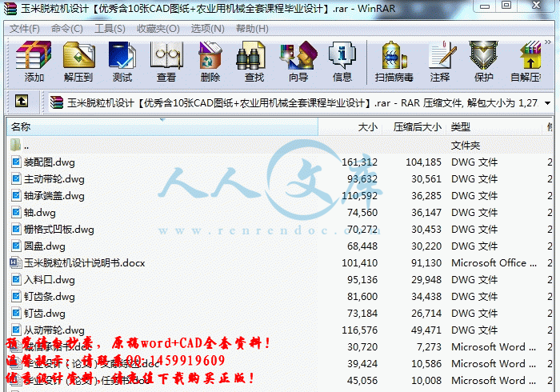Select file 装配图.dwg
The width and height of the screenshot is (560, 392).
pos(280,162)
